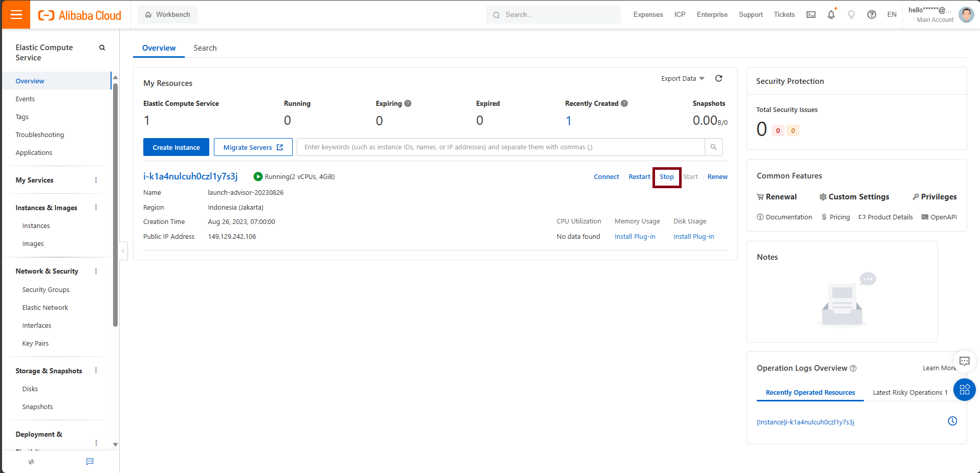Screen dimensions: 980x473
Task: Show Operation Logs Overview help icon
Action: click(x=853, y=368)
